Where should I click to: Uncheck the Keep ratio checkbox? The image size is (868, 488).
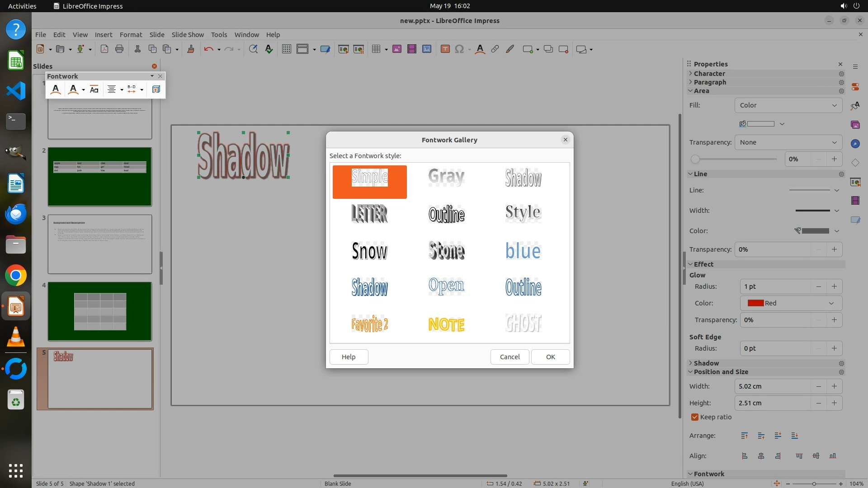(x=695, y=417)
